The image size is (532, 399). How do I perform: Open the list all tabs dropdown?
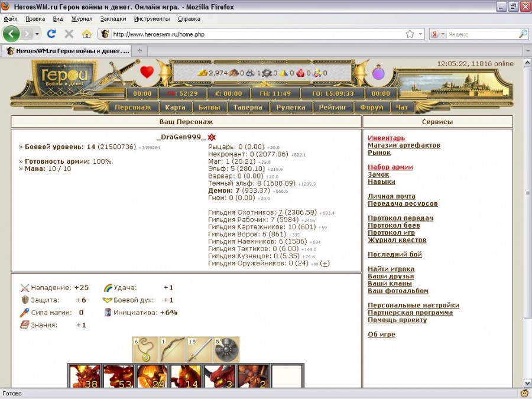tap(528, 51)
